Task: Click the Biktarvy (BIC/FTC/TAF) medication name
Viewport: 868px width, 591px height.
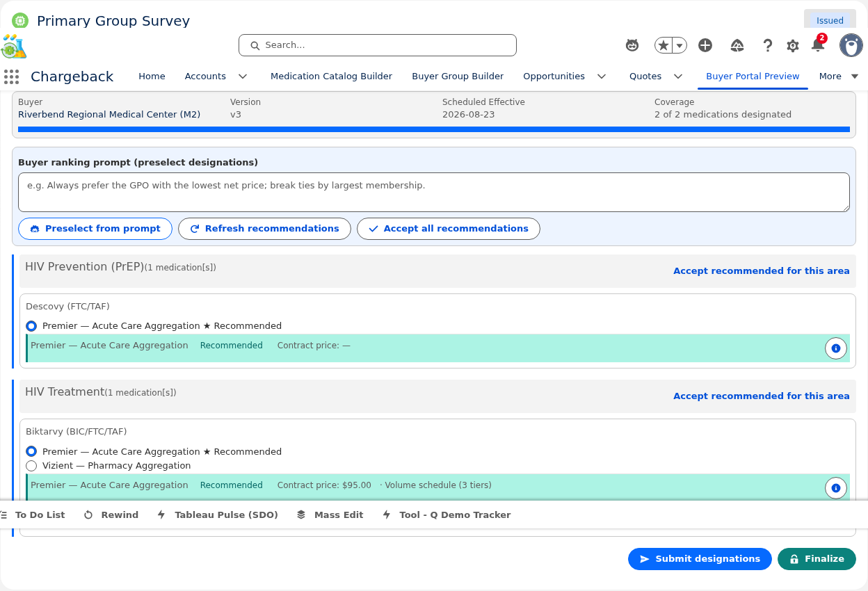Action: click(77, 432)
